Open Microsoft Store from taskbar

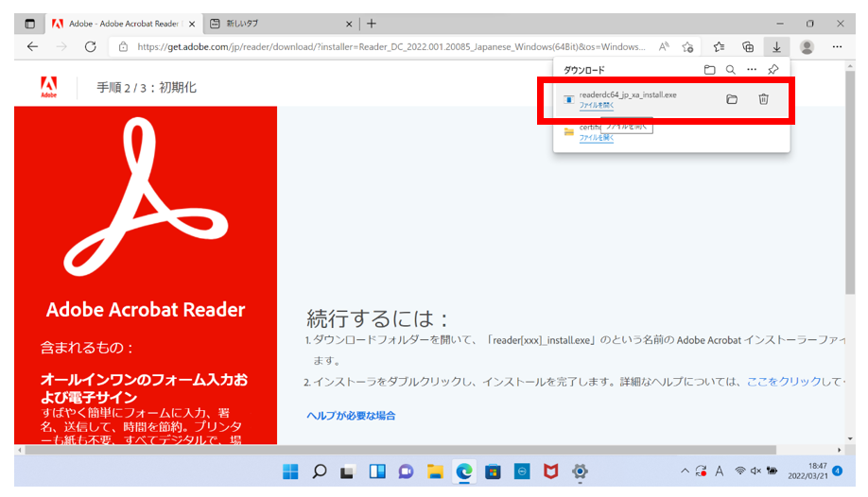pos(493,471)
